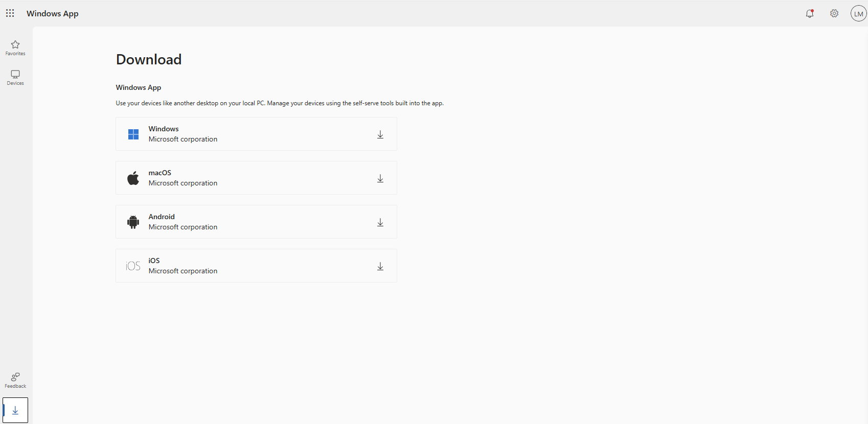
Task: Switch to Devices in the sidebar
Action: pyautogui.click(x=15, y=78)
